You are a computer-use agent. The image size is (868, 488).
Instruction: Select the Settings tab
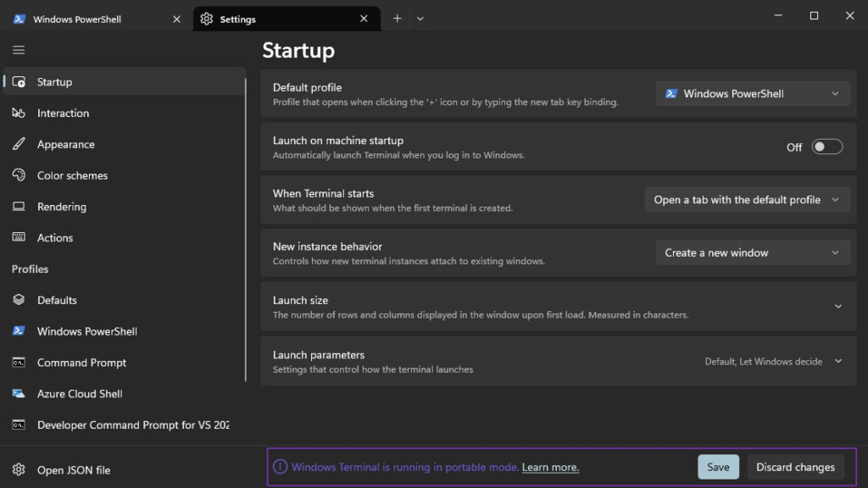pyautogui.click(x=237, y=18)
